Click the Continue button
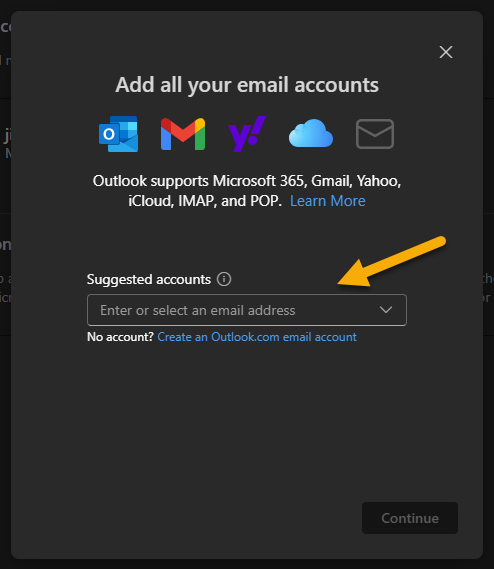Image resolution: width=494 pixels, height=569 pixels. pyautogui.click(x=410, y=518)
